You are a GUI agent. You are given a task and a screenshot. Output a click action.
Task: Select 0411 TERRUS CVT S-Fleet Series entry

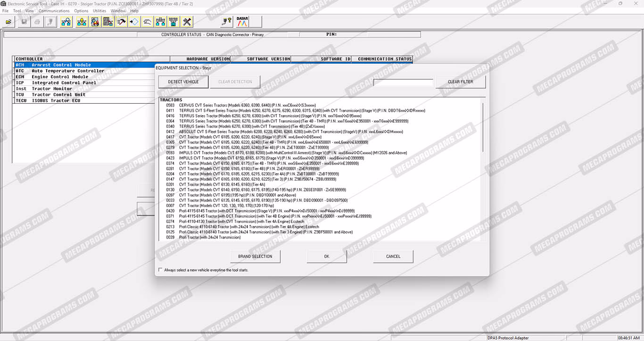(296, 110)
